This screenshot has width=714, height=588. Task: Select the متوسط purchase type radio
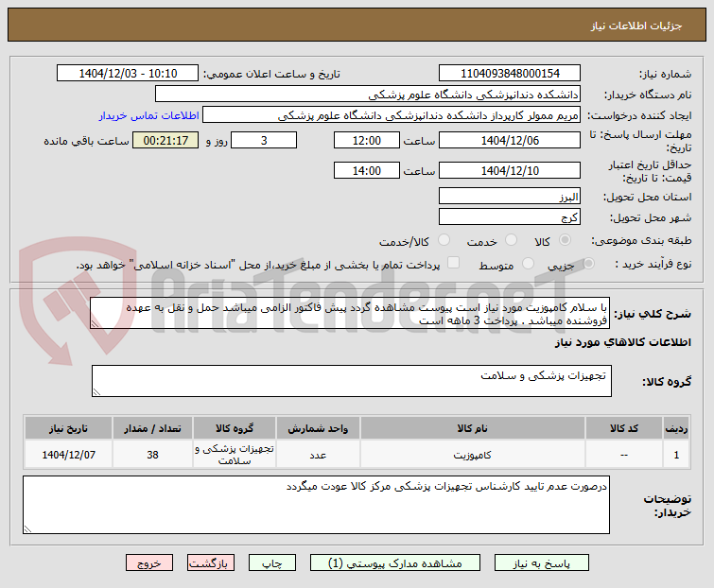[528, 263]
